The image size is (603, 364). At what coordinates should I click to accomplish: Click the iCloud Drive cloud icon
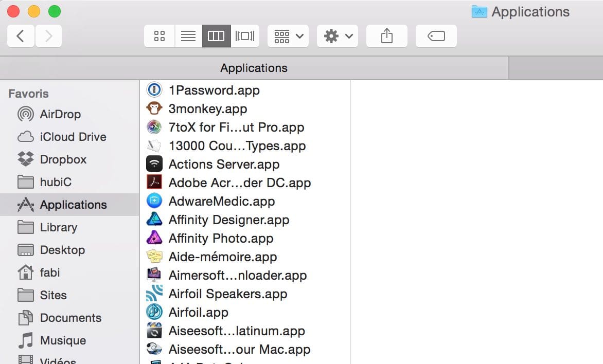[x=26, y=137]
